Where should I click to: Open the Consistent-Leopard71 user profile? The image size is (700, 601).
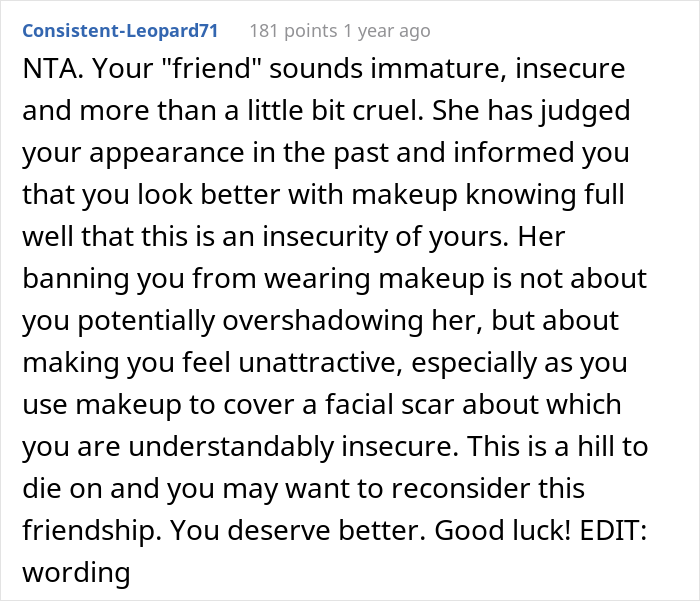(120, 31)
